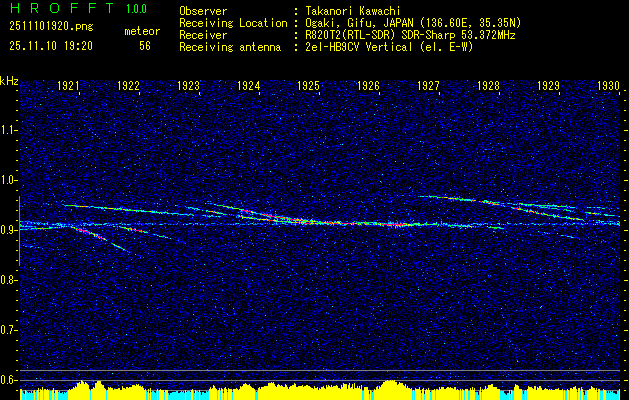Screen dimensions: 629x400
Task: Click time marker 1923
Action: tap(188, 85)
